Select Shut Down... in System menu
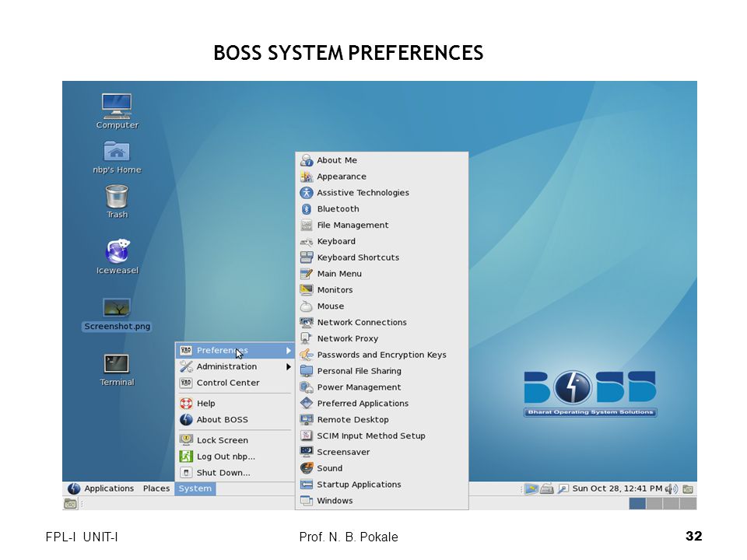The width and height of the screenshot is (747, 560). [x=235, y=472]
